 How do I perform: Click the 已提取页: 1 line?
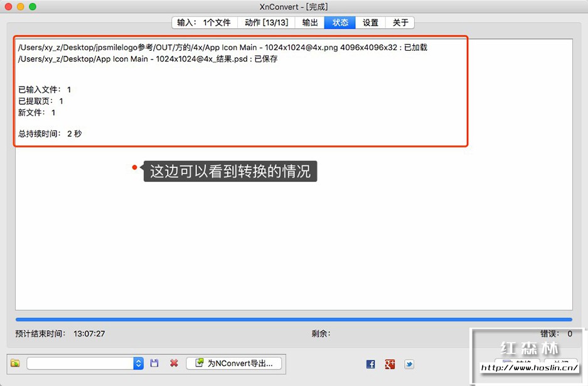[x=41, y=101]
